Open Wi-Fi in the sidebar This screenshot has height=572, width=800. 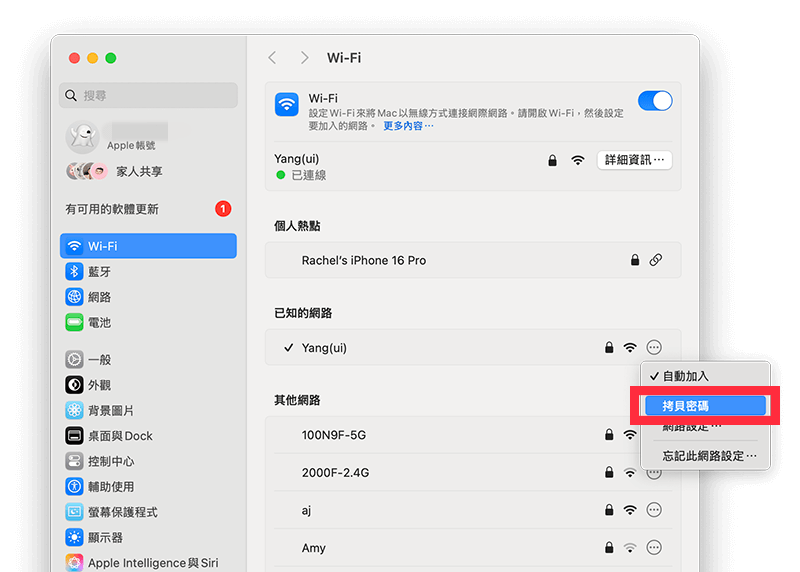click(148, 246)
